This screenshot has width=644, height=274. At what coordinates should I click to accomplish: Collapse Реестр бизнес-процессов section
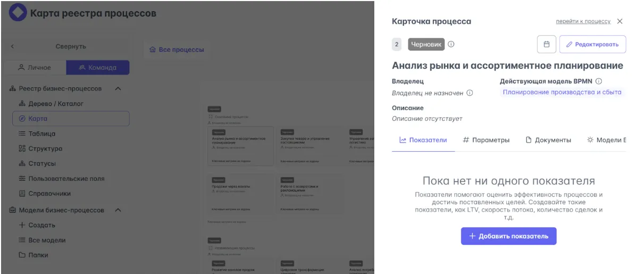[x=118, y=89]
